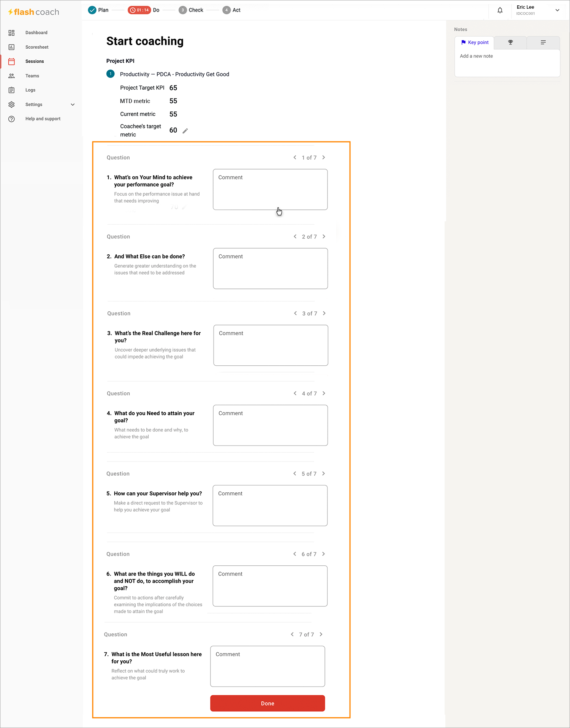The image size is (570, 728).
Task: Click the Add a new note field
Action: pos(507,63)
